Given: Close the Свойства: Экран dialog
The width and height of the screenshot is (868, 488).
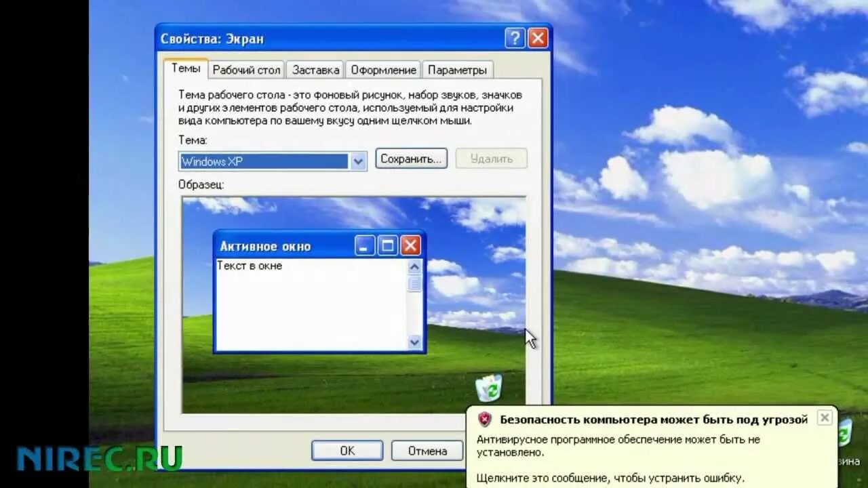Looking at the screenshot, I should (x=538, y=38).
